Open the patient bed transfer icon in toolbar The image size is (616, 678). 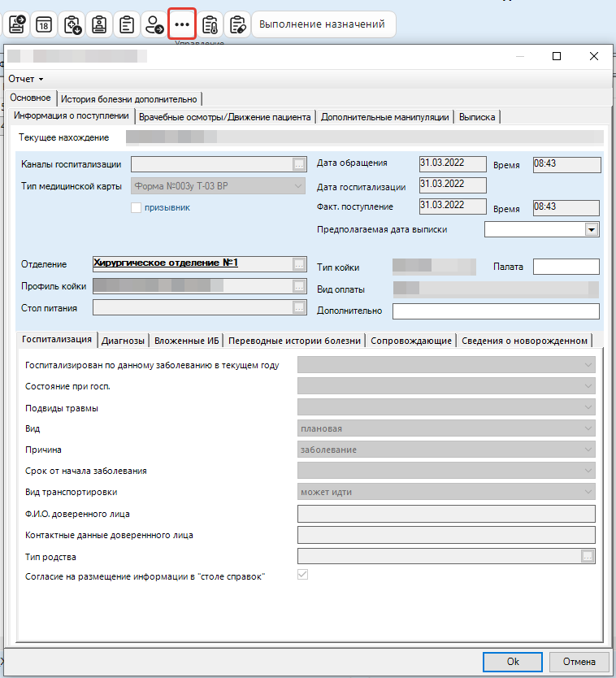[16, 24]
